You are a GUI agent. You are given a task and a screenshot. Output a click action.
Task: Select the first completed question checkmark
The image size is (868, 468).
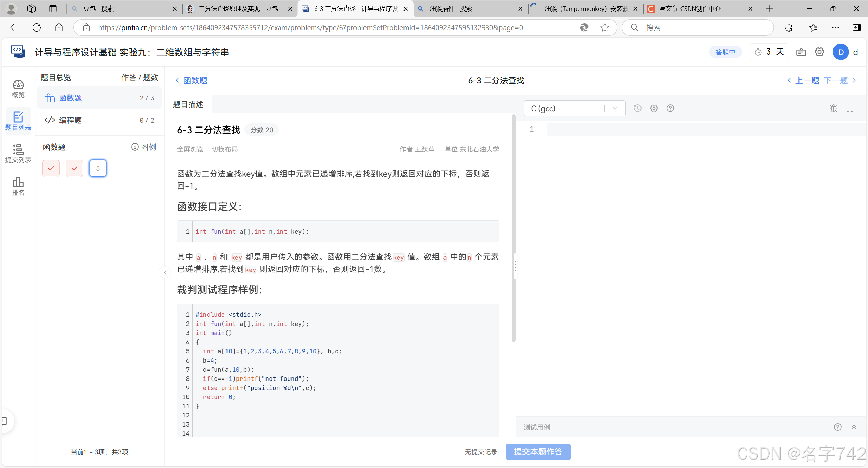click(x=51, y=168)
